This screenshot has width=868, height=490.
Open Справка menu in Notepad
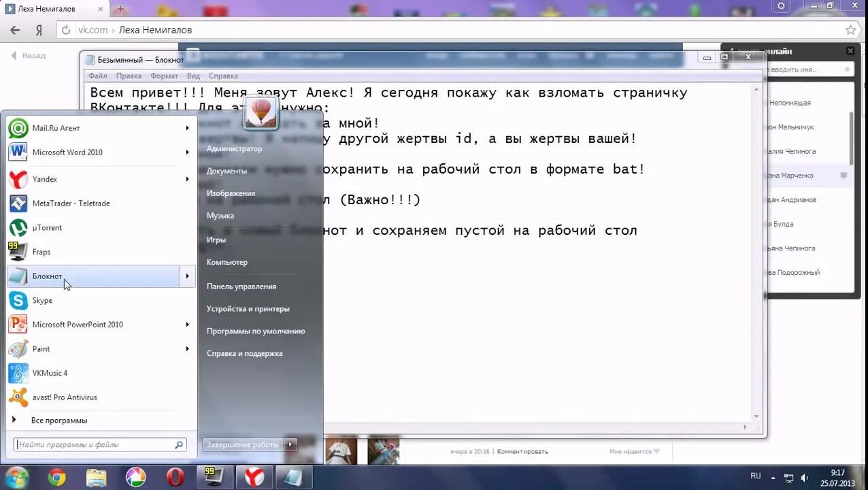223,76
